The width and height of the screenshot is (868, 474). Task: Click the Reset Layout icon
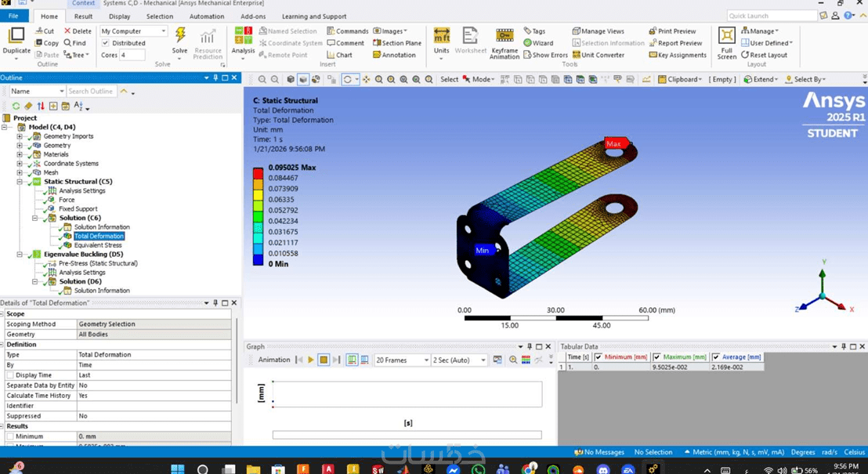point(745,55)
